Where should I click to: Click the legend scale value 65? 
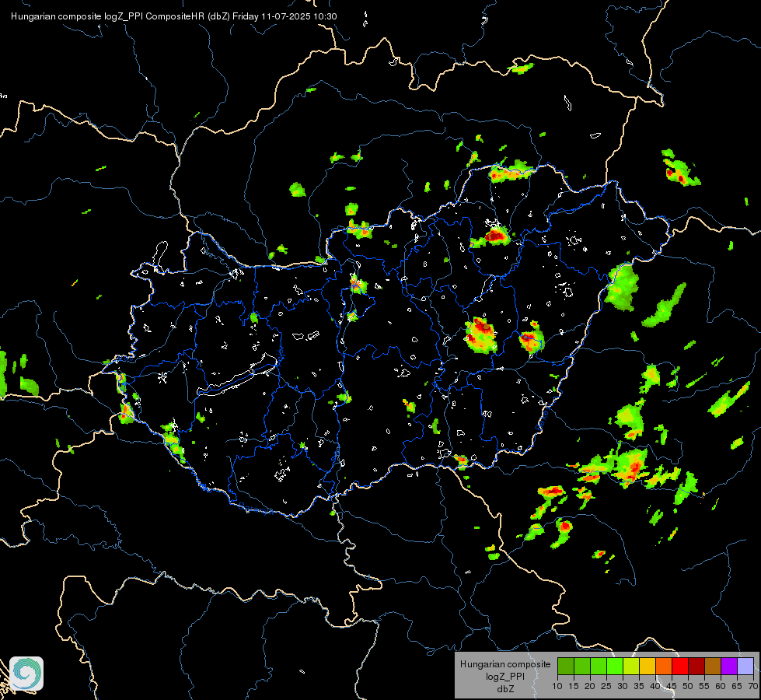coord(737,687)
